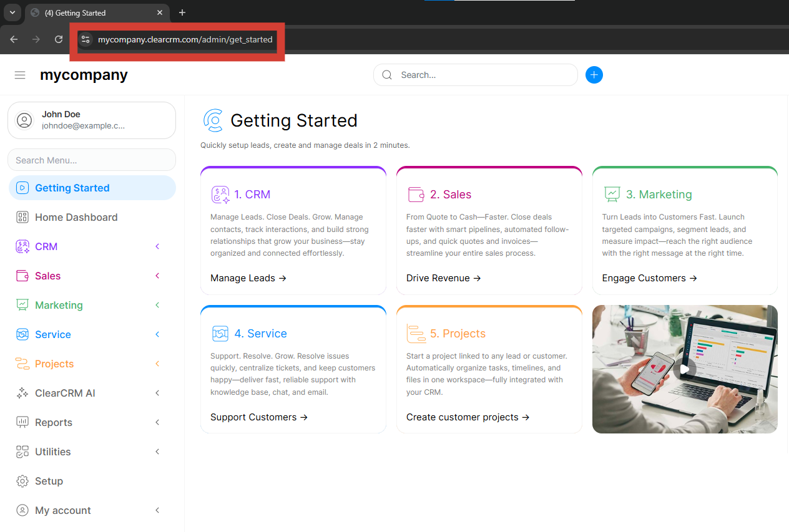Click the site info icon in address bar

86,39
